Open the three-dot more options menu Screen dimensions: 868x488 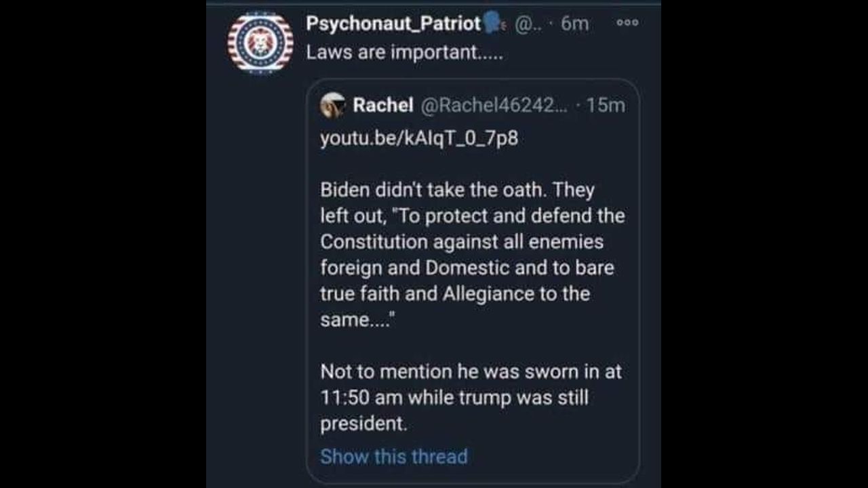(x=627, y=22)
